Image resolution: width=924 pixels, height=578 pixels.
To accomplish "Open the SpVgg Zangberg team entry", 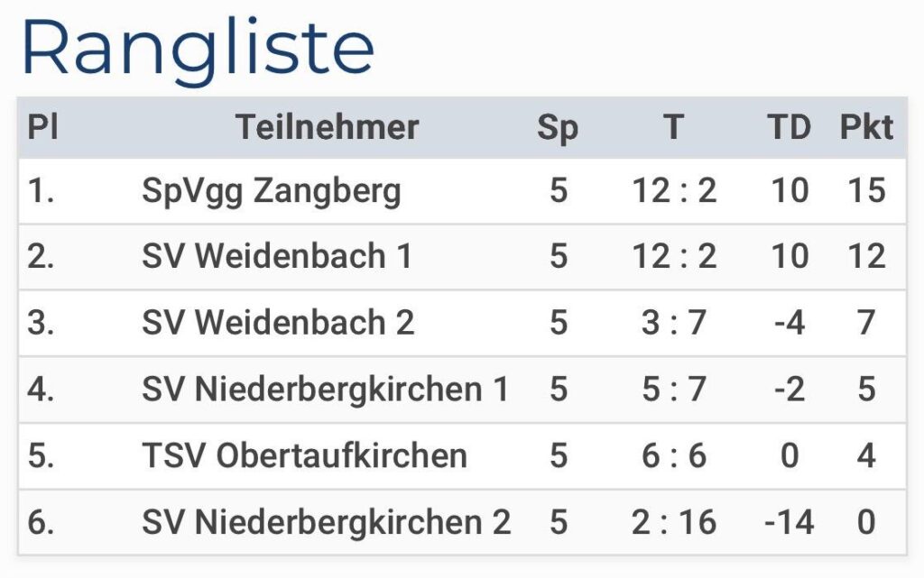I will pos(271,191).
